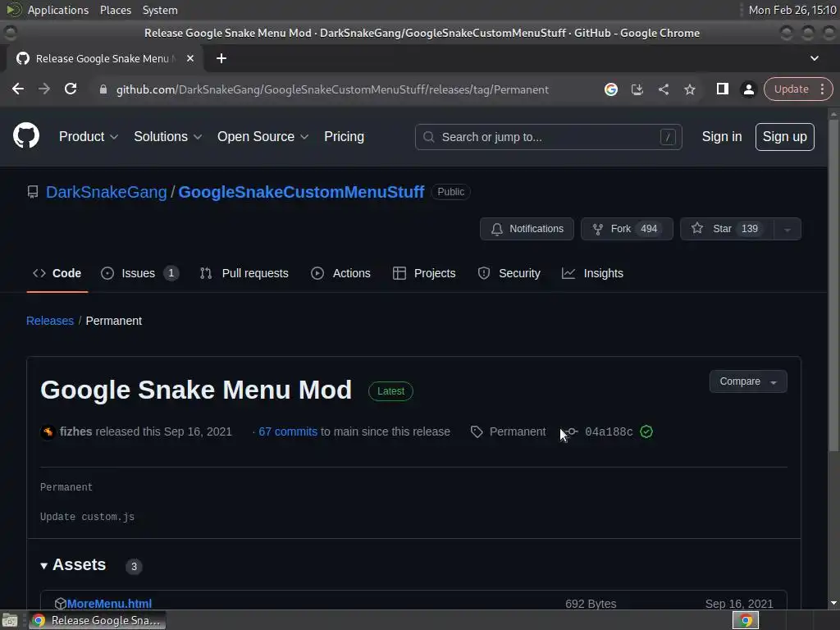840x630 pixels.
Task: Go to the Releases breadcrumb link
Action: point(50,321)
